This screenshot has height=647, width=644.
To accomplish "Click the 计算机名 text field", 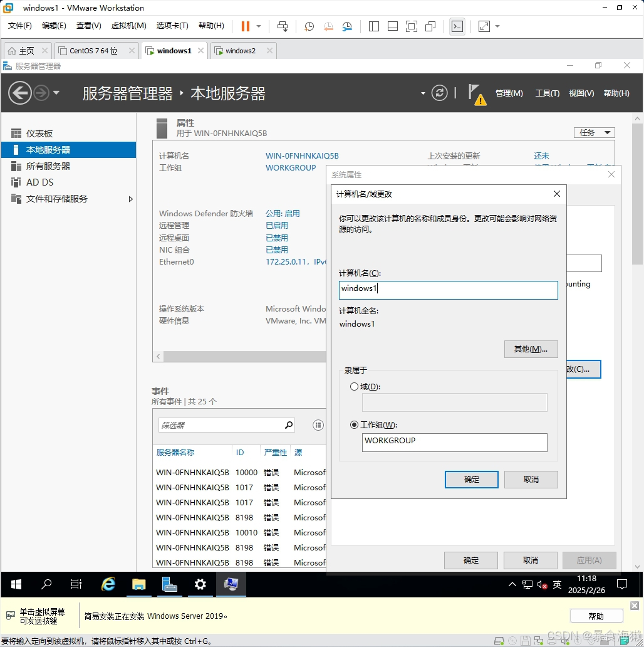I will point(448,290).
